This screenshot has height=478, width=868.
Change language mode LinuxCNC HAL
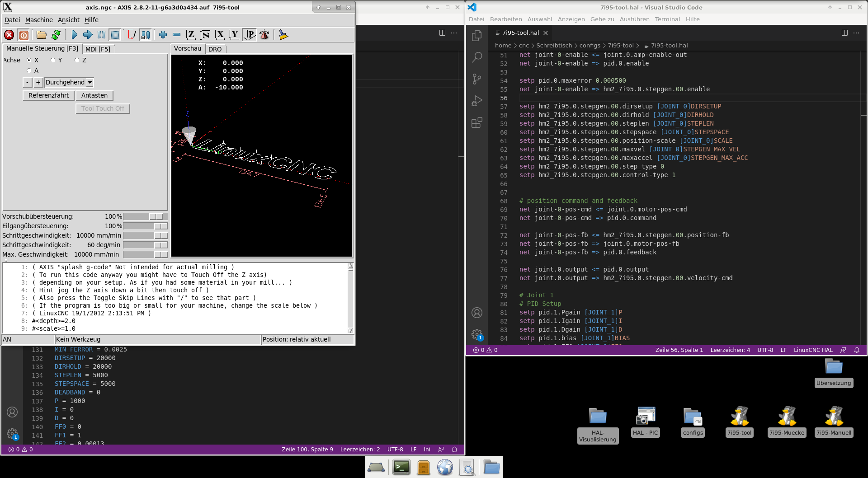coord(813,350)
